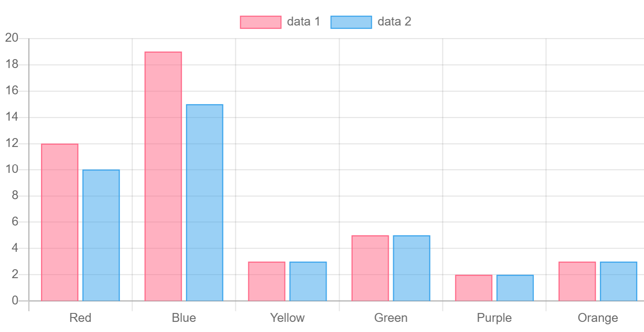Click Purple's blue data 2 bar

515,288
